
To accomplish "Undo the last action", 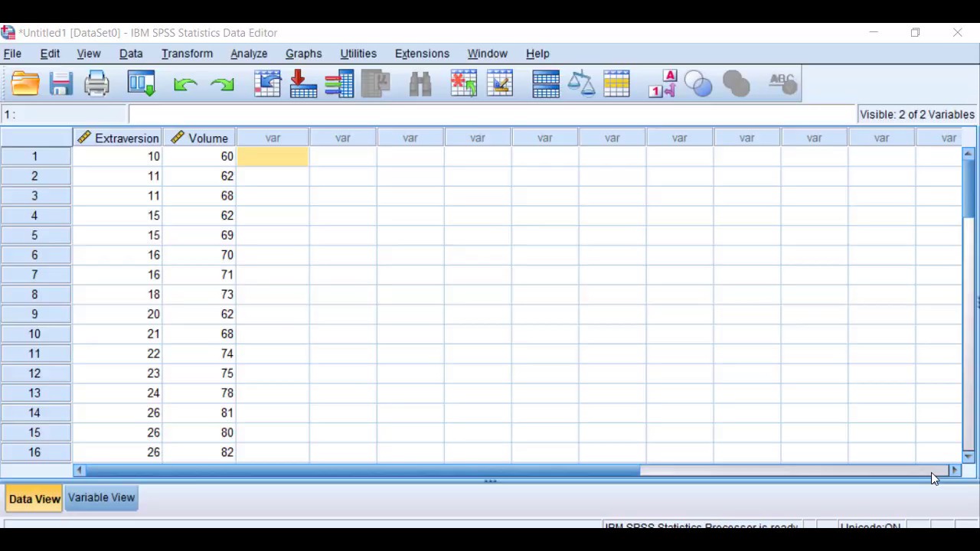I will (x=185, y=84).
